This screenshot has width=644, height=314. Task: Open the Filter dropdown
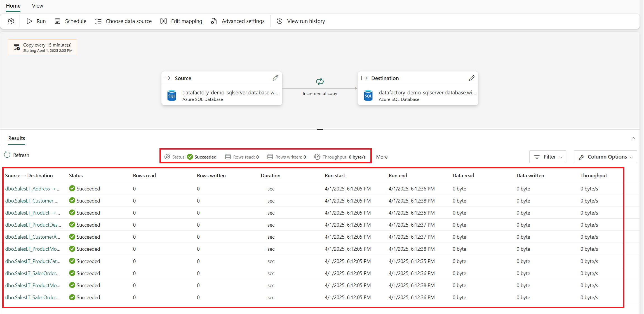point(547,157)
